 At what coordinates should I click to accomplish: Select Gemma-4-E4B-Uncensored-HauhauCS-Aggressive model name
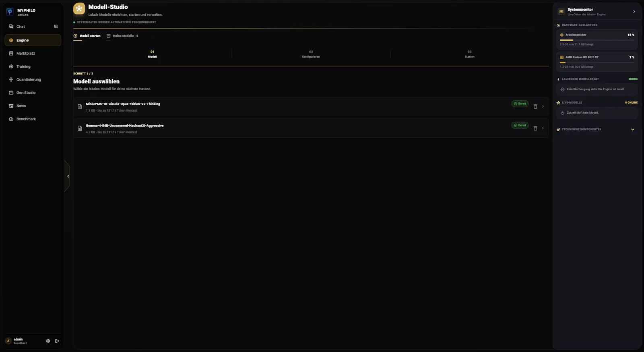point(125,126)
